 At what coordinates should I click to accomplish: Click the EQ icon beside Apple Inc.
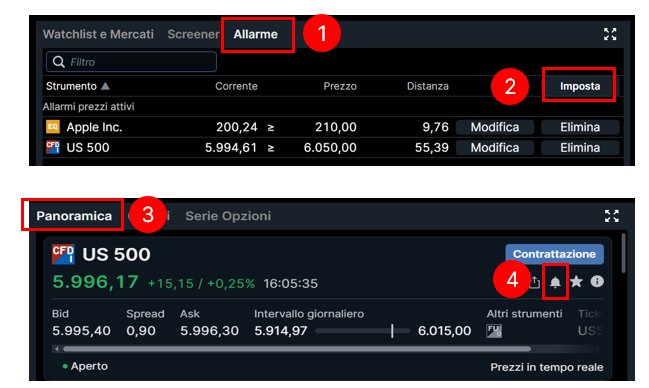53,127
